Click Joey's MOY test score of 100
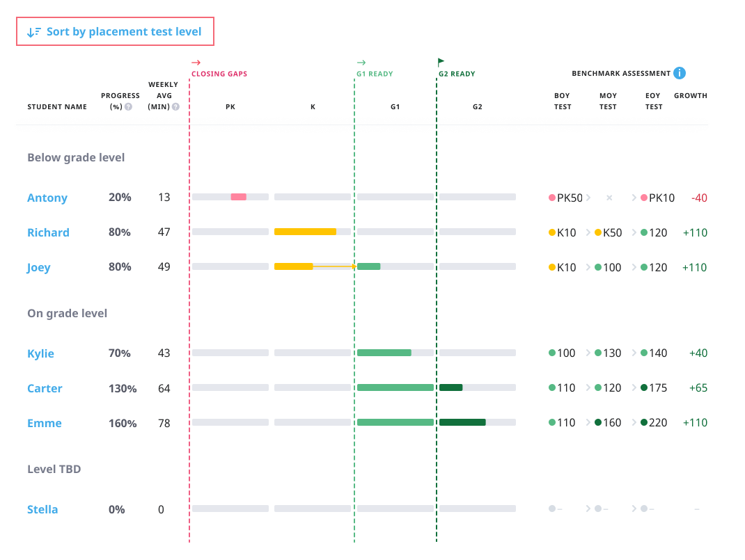This screenshot has height=560, width=745. pyautogui.click(x=611, y=267)
